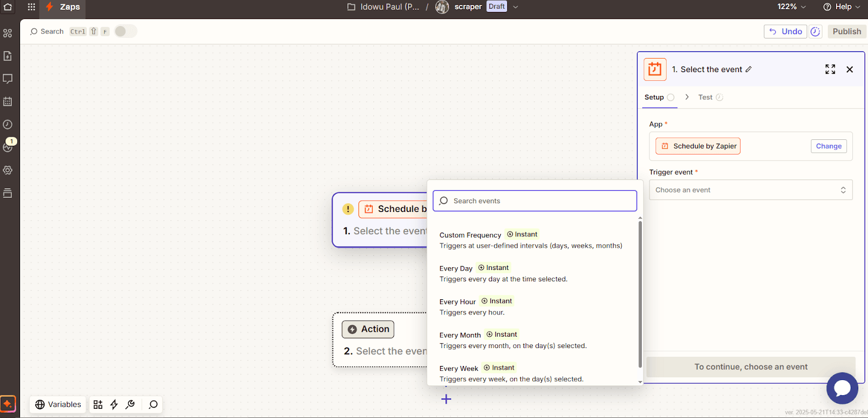Image resolution: width=868 pixels, height=418 pixels.
Task: Open the Idowu Paul folder breadcrumb
Action: point(383,7)
